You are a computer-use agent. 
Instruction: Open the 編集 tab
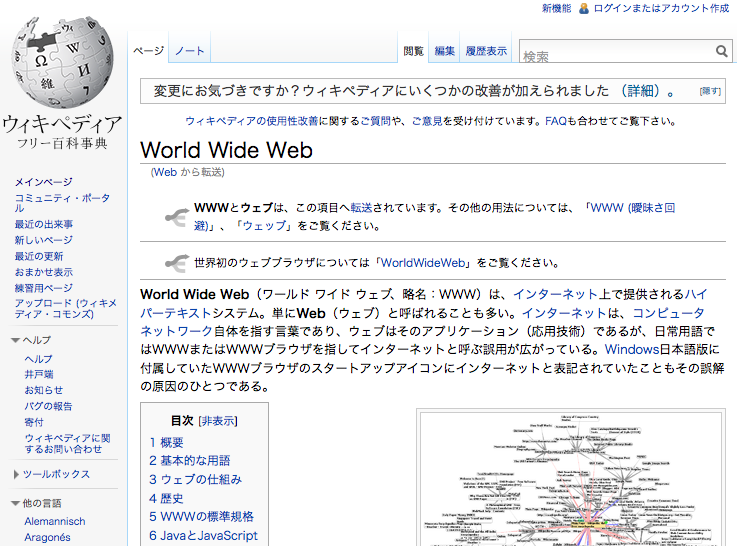coord(444,51)
